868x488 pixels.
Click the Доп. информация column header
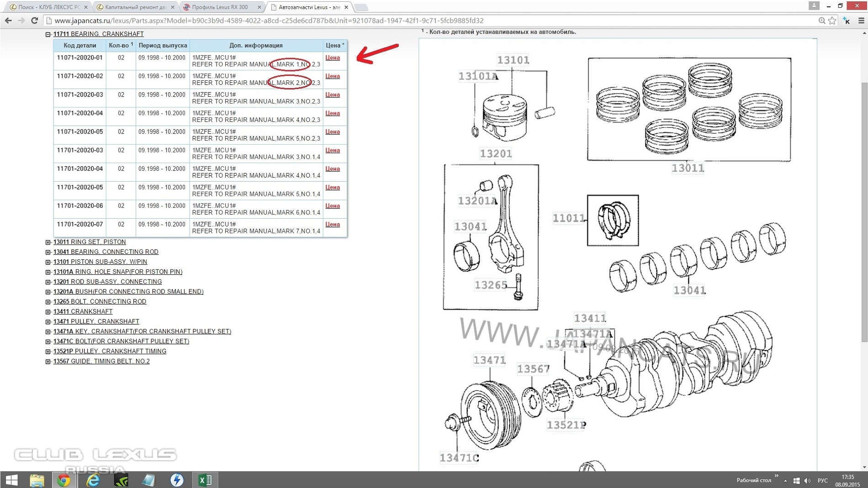[256, 46]
